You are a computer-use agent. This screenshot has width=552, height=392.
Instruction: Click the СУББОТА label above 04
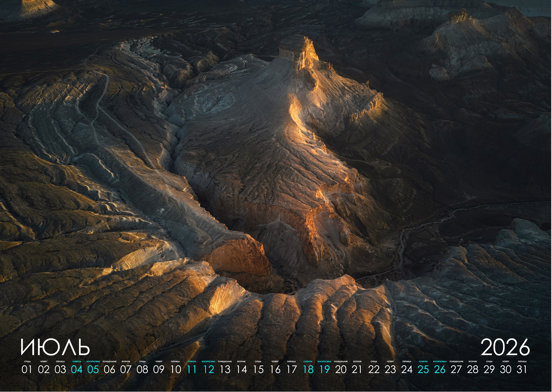(77, 362)
